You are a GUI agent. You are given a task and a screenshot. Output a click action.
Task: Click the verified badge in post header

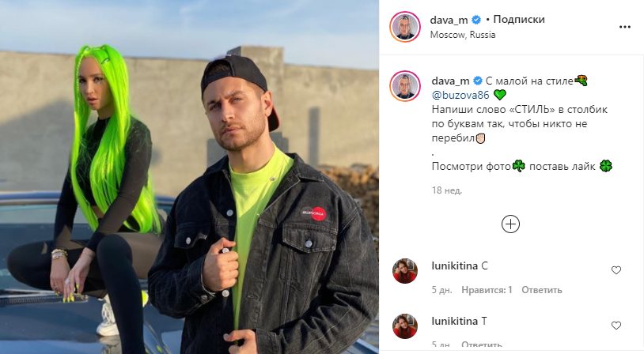[x=476, y=20]
